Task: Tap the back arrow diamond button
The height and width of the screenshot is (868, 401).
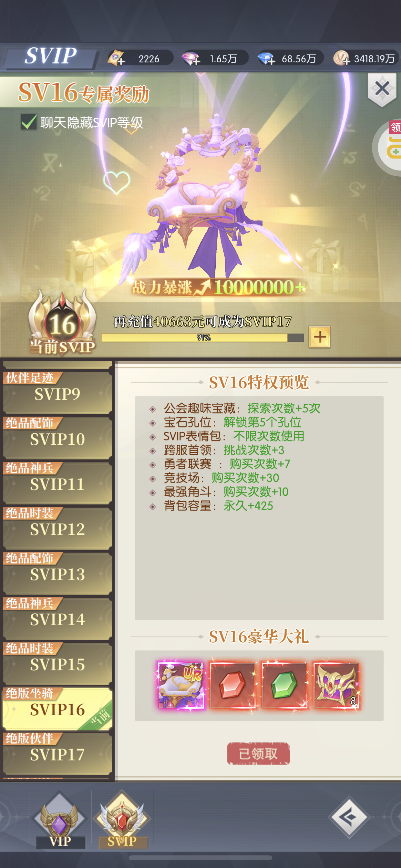Action: (x=349, y=817)
